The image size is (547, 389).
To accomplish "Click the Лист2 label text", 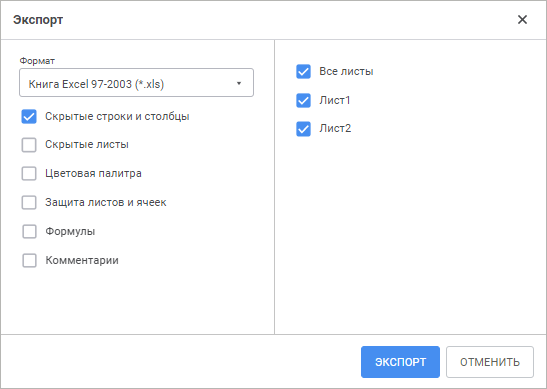I will 335,128.
